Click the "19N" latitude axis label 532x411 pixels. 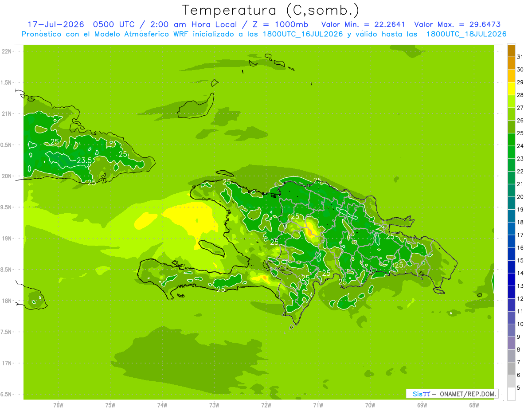pyautogui.click(x=7, y=239)
